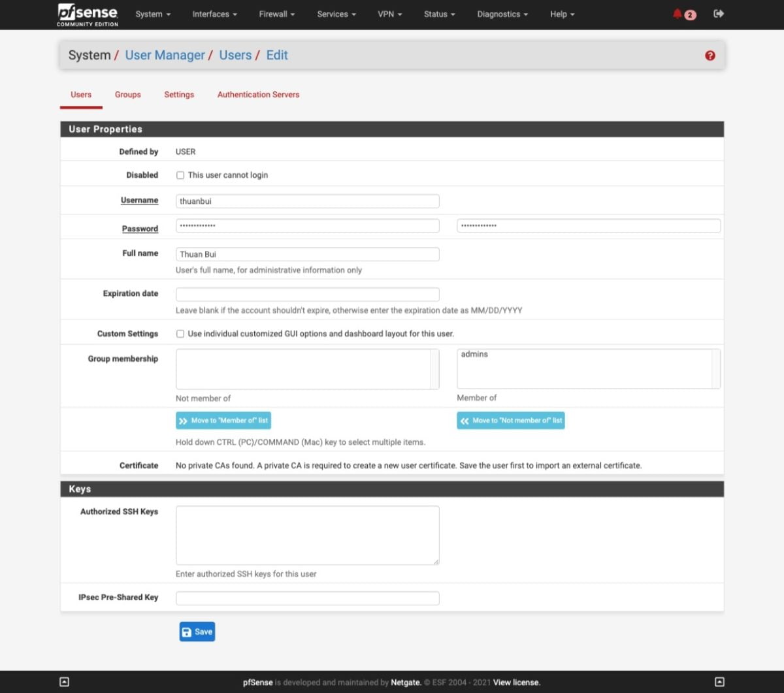Screen dimensions: 784x693
Task: Click the left double-chevron on Move to Not member button
Action: click(x=464, y=420)
